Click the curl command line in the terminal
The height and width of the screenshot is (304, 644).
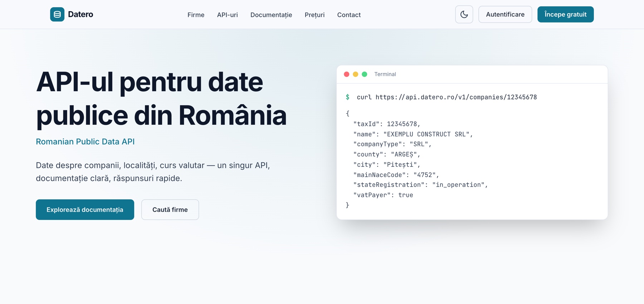[x=447, y=97]
